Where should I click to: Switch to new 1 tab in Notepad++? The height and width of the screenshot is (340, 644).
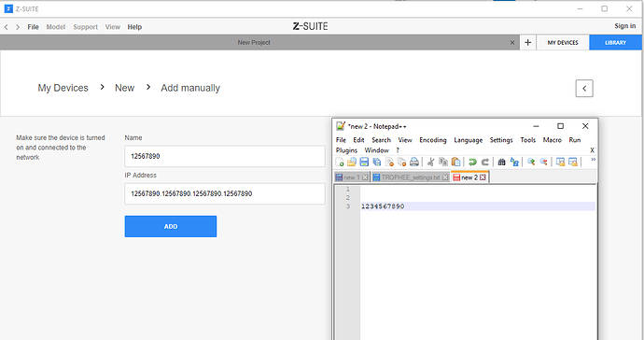pos(352,177)
